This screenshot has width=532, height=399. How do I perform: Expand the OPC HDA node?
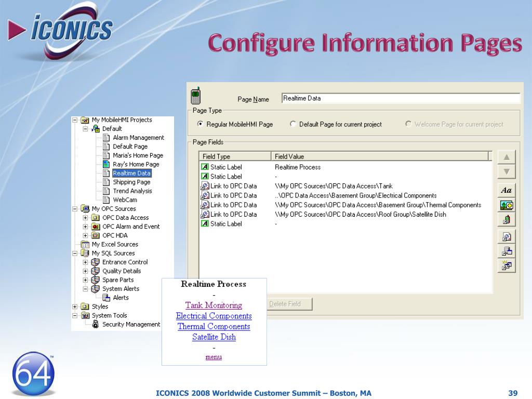(x=86, y=235)
